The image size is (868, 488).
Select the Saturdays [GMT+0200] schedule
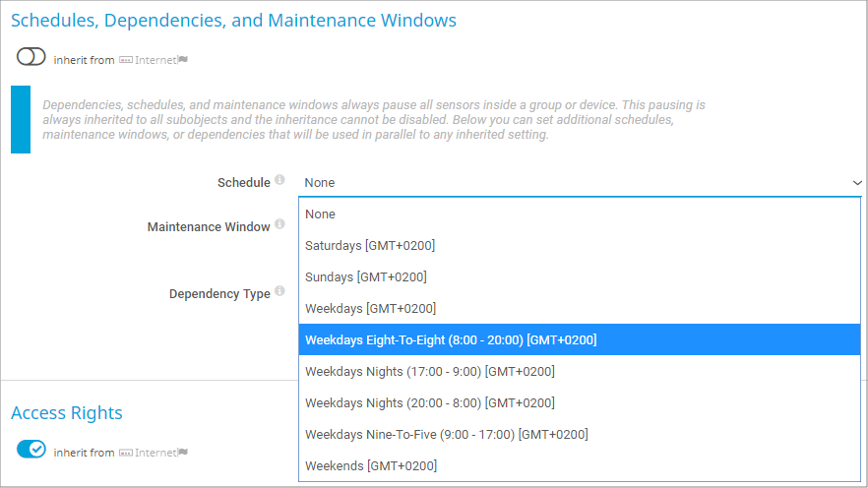click(x=370, y=246)
